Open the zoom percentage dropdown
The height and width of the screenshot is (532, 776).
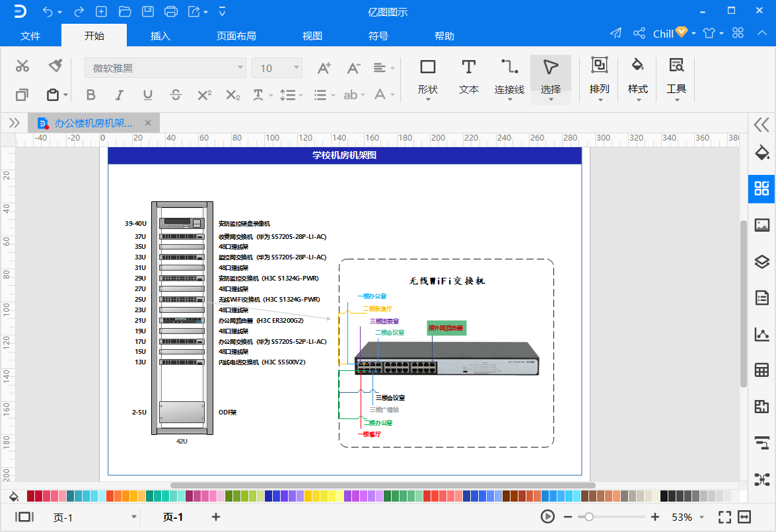(701, 517)
